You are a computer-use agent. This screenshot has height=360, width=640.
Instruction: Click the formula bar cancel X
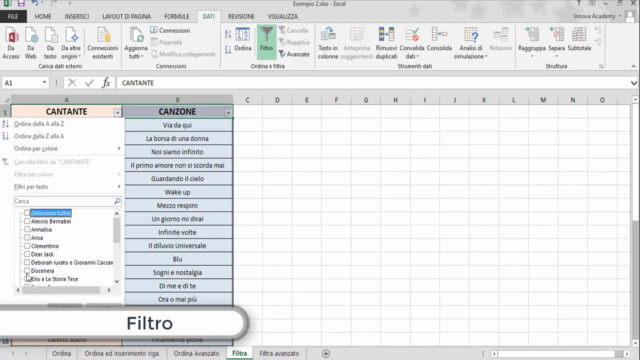tap(72, 83)
